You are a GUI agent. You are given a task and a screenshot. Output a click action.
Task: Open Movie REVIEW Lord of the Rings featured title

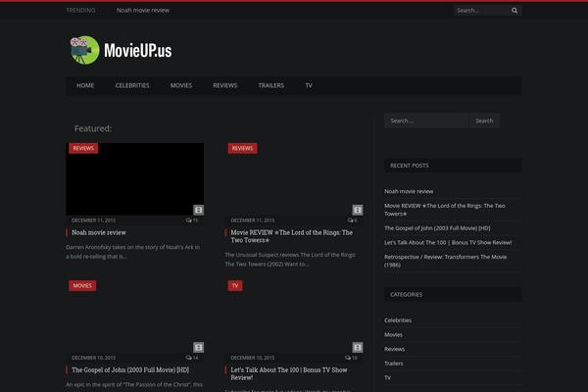(291, 236)
